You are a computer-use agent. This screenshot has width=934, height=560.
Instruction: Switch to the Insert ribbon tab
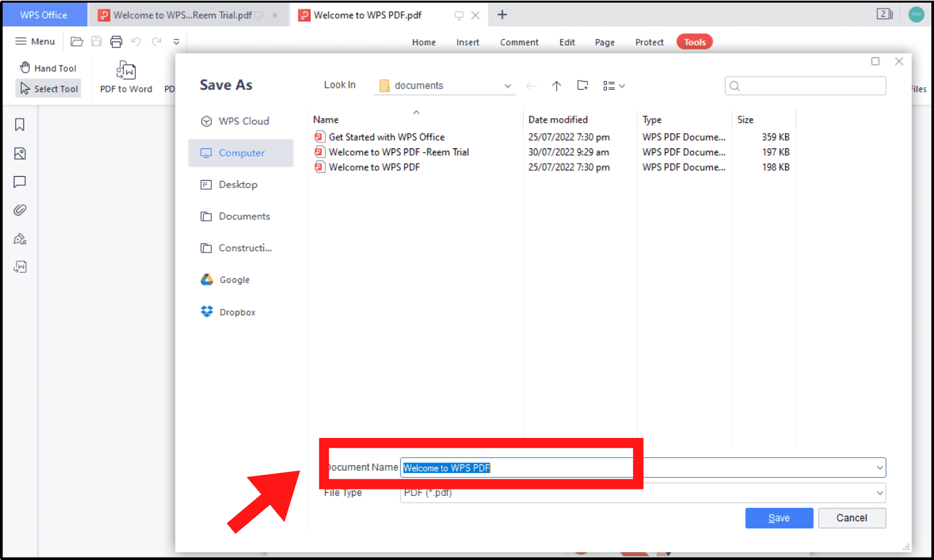coord(468,42)
